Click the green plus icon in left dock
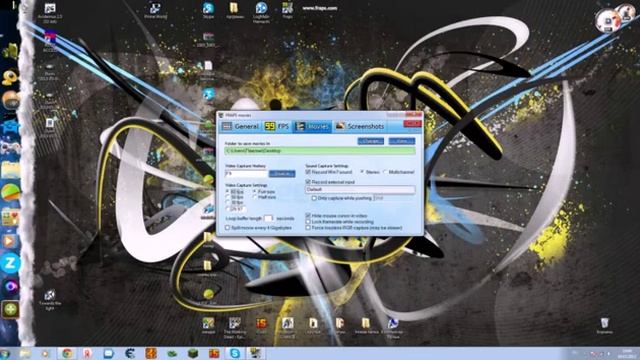The width and height of the screenshot is (640, 360). 10,309
